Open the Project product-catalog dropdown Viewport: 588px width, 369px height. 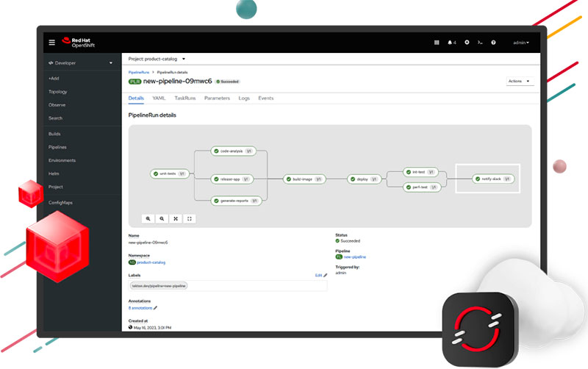coord(157,59)
